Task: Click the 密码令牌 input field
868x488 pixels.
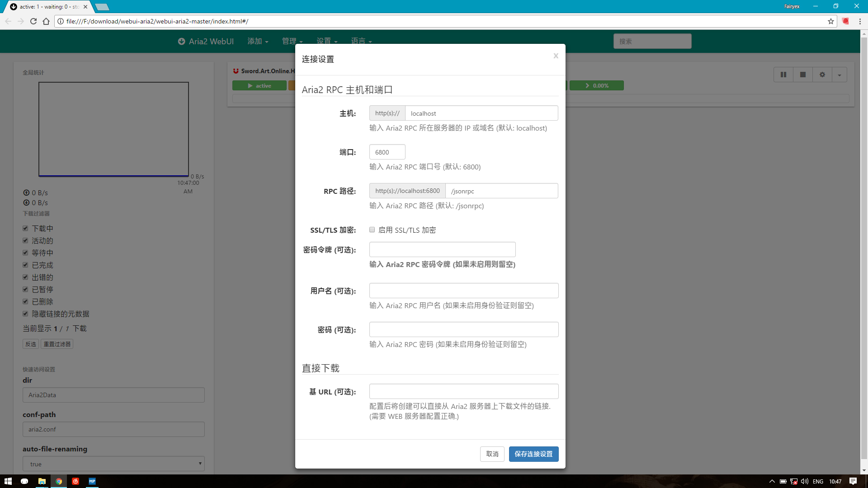Action: tap(442, 249)
